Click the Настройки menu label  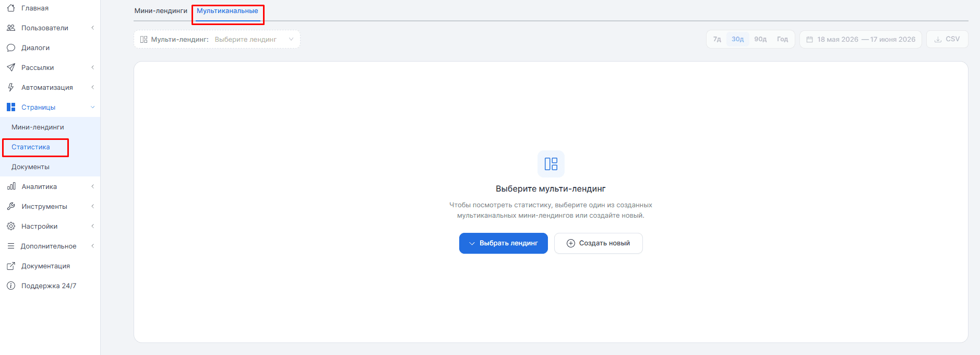point(39,226)
